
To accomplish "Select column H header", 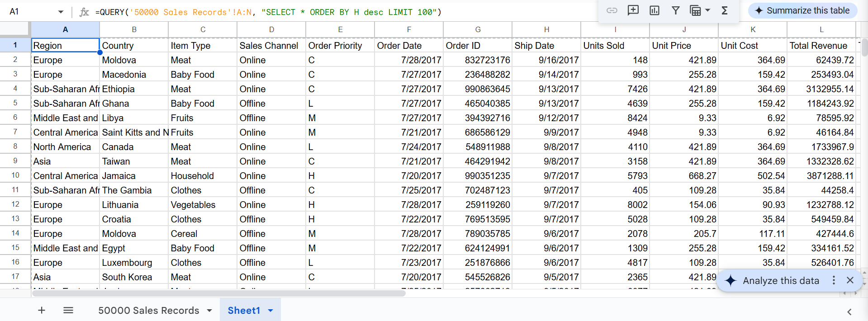I will tap(546, 29).
